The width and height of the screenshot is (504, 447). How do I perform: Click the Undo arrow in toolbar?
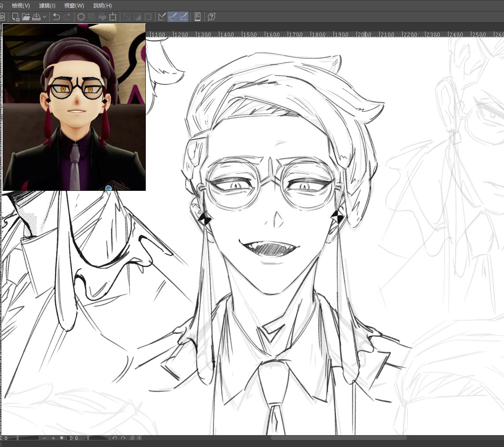[56, 17]
